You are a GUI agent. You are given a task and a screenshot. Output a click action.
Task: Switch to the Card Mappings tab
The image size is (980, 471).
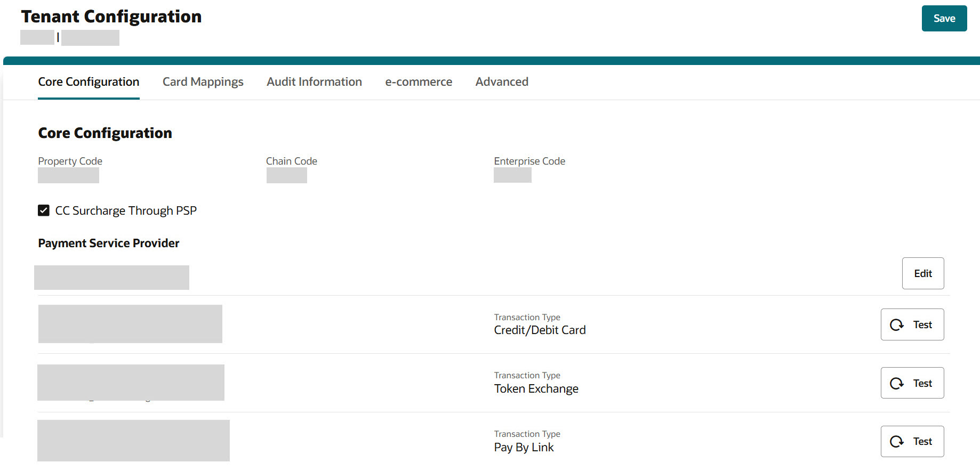(203, 82)
